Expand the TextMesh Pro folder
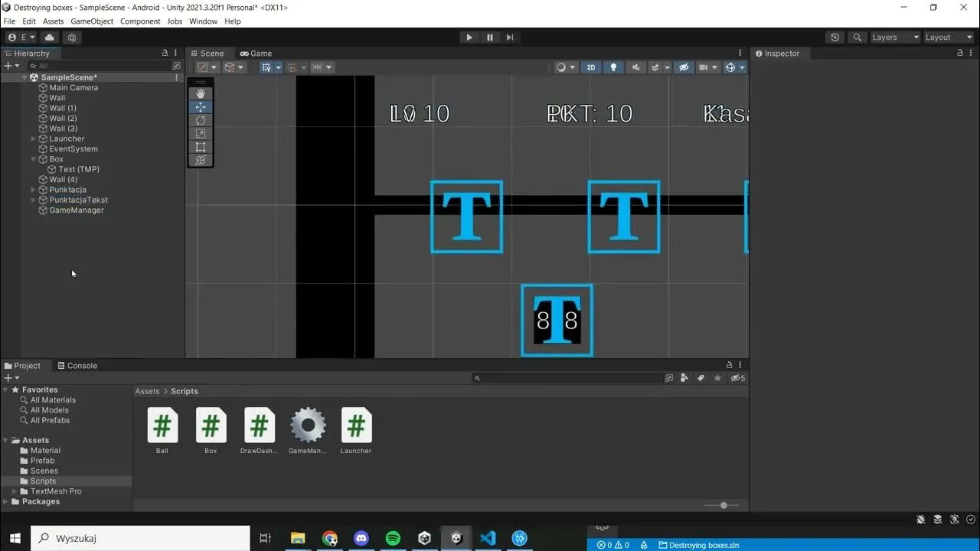Screen dimensions: 980x551 coord(15,491)
